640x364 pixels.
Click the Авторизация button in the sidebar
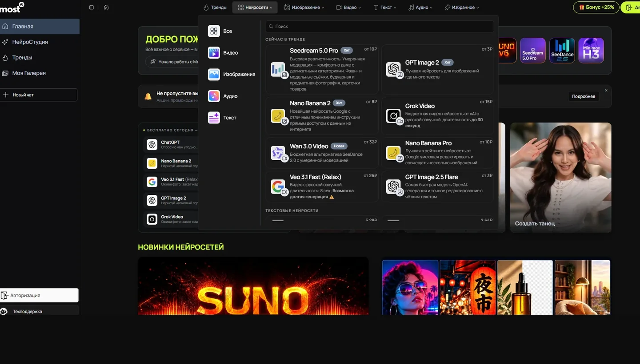tap(39, 295)
